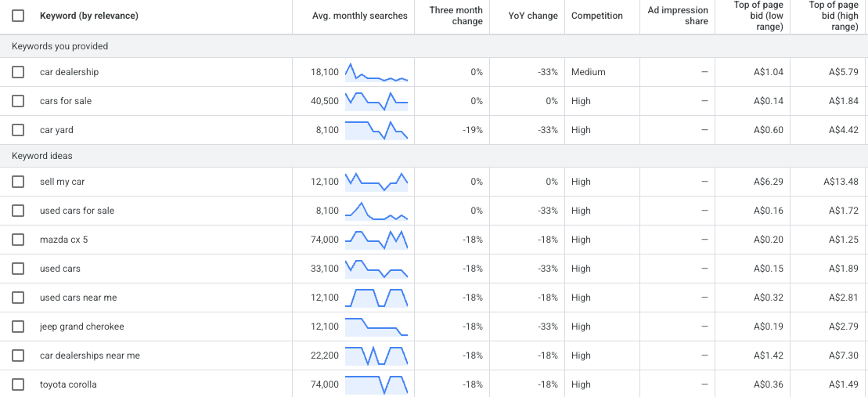Click the 22,200 searches value

pos(324,355)
